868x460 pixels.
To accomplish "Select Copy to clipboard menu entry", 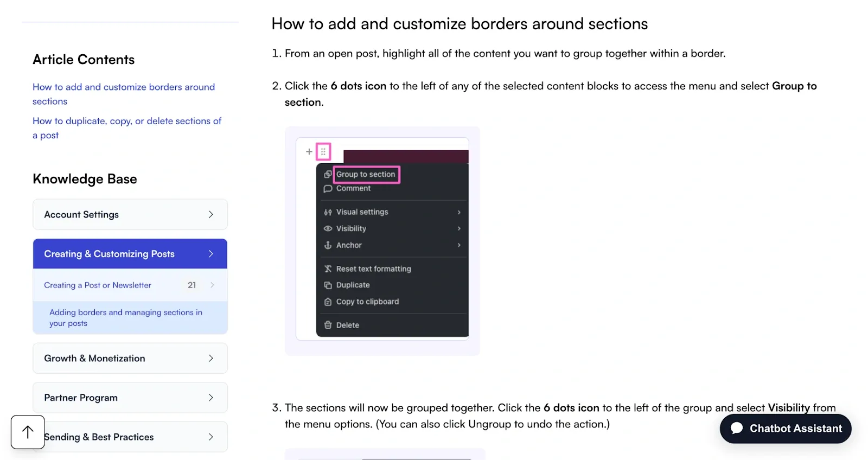I will (x=367, y=302).
